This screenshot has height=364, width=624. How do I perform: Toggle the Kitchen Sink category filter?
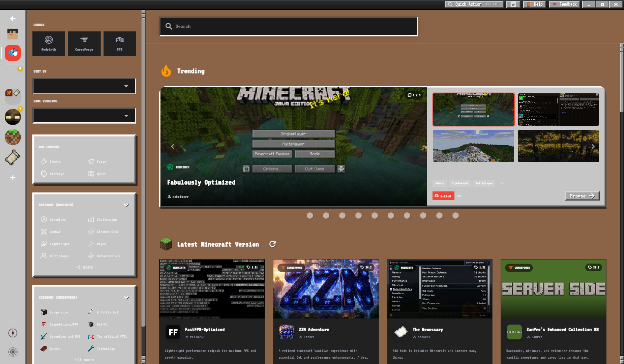(x=103, y=232)
